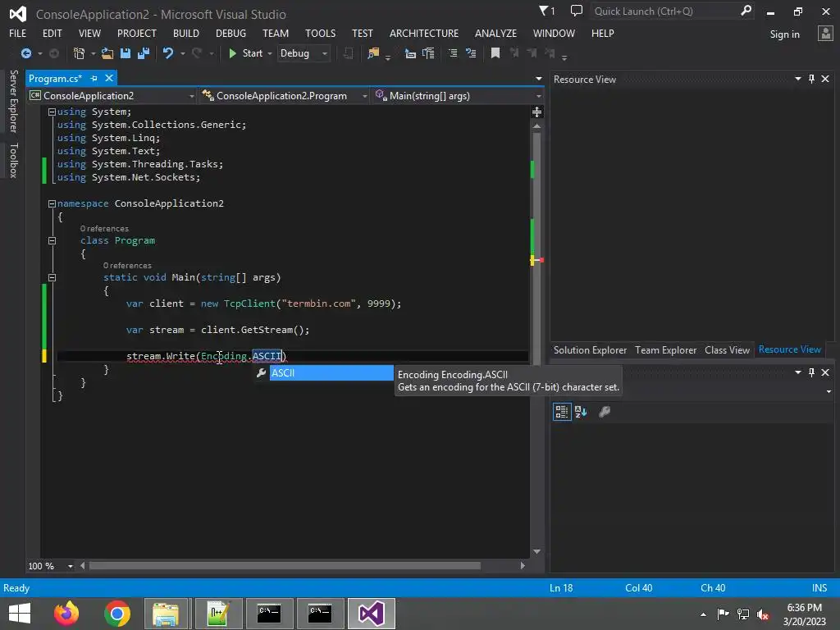Open Property Pages wrench icon

tap(605, 412)
